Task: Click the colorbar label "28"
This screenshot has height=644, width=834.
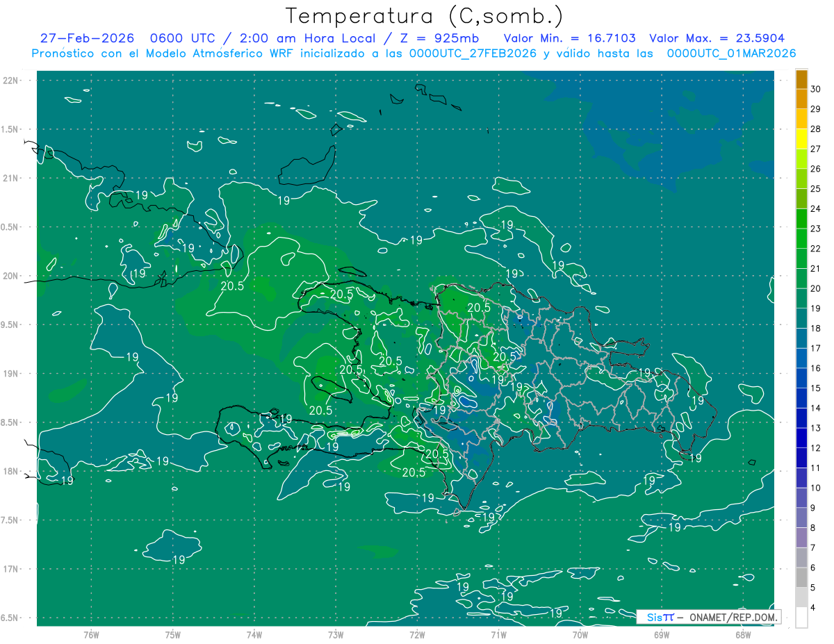Action: (x=815, y=129)
